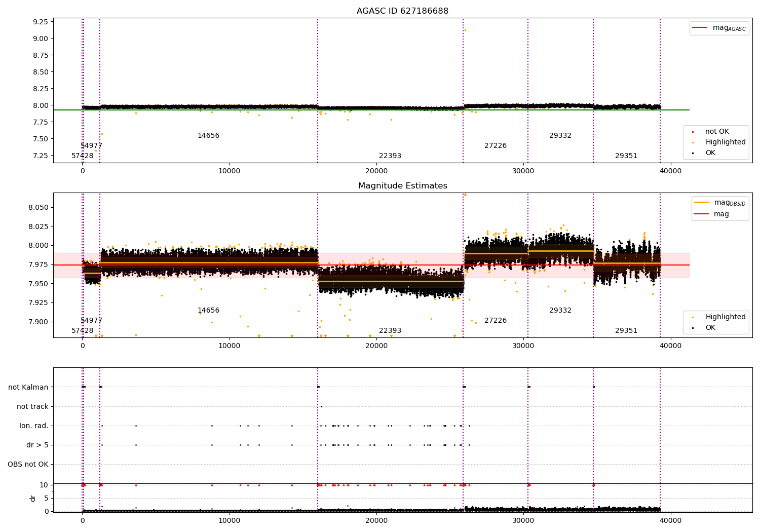Click OBSID label 27226 in the top plot

[496, 146]
